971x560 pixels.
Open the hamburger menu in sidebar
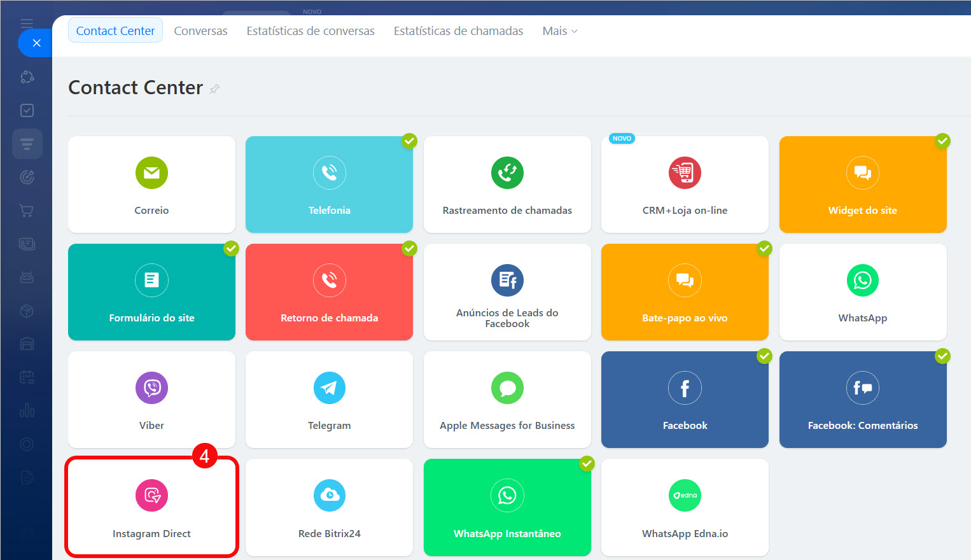(27, 24)
